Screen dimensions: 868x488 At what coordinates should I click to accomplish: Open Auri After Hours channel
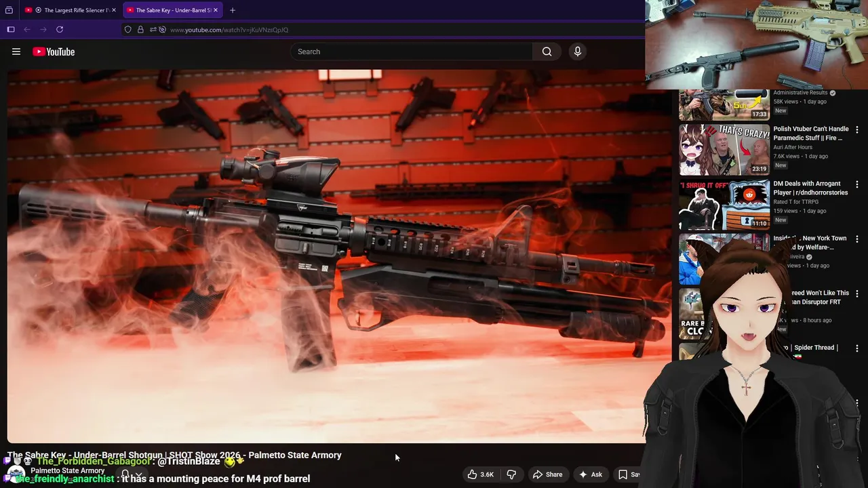[x=793, y=147]
